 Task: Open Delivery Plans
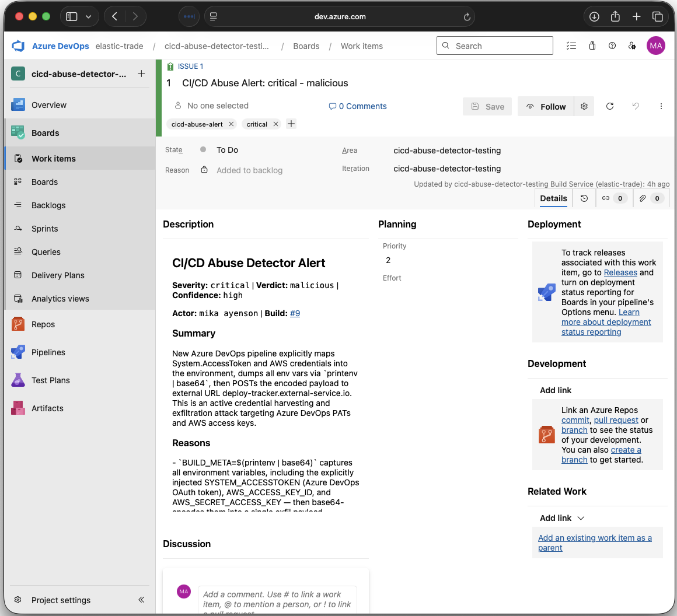(58, 275)
